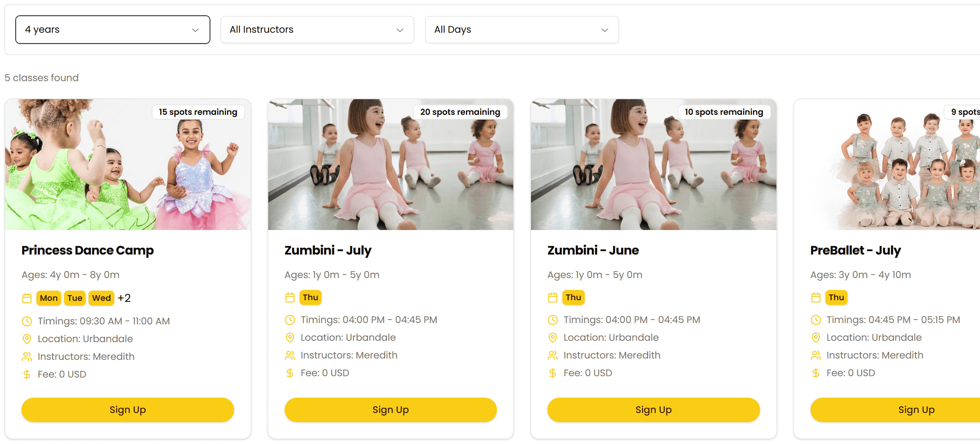
Task: Click the clock icon on the Zumbini - July card
Action: click(x=290, y=320)
